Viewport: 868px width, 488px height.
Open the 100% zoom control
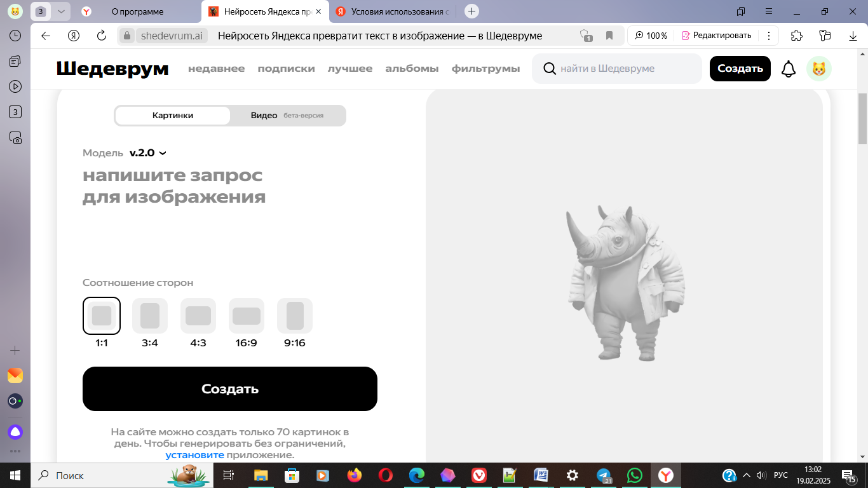pos(651,36)
